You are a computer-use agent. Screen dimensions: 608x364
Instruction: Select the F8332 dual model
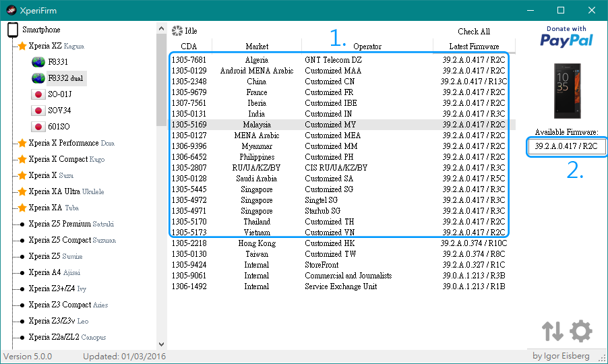coord(65,78)
